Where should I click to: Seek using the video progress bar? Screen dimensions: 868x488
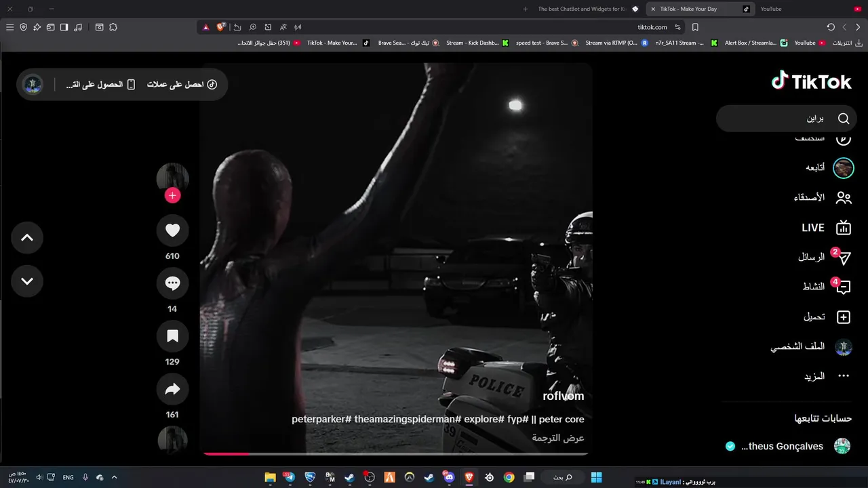click(396, 453)
